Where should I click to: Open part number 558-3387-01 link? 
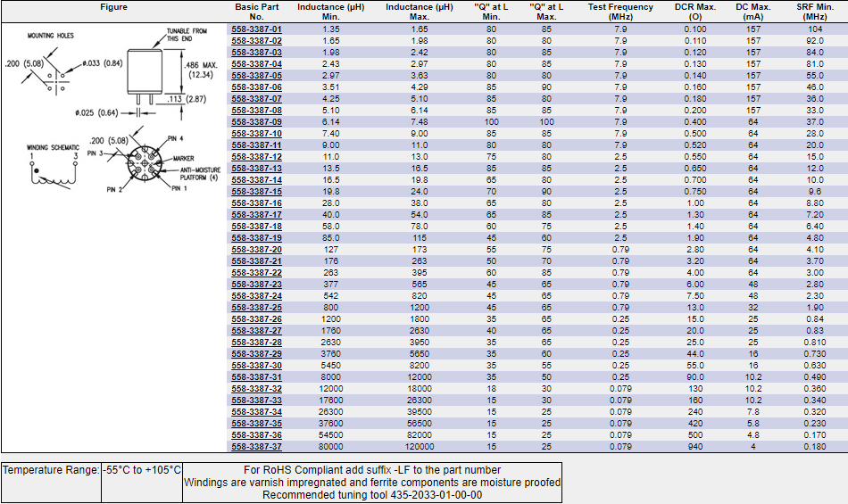[256, 29]
